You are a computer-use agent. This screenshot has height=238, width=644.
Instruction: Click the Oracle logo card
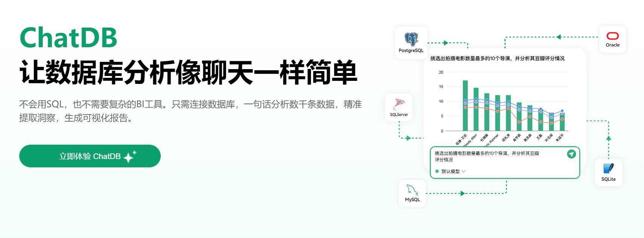click(x=613, y=39)
